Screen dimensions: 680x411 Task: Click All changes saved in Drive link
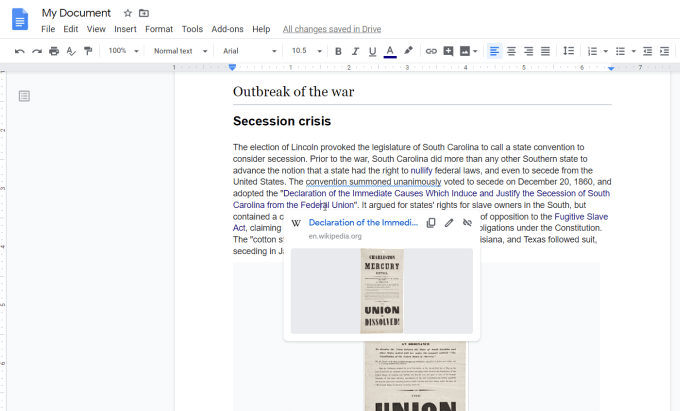(x=332, y=29)
